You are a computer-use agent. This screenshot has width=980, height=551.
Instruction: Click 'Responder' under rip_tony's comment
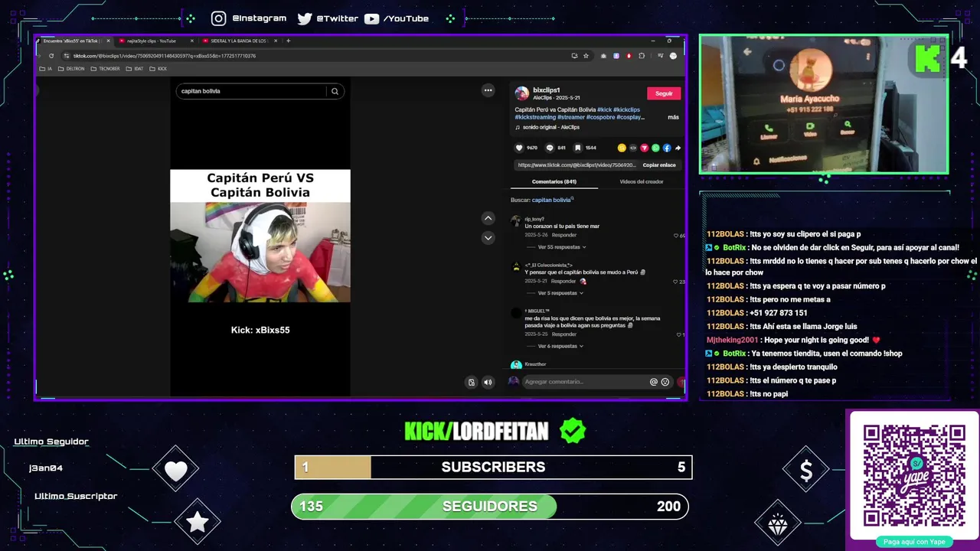564,235
